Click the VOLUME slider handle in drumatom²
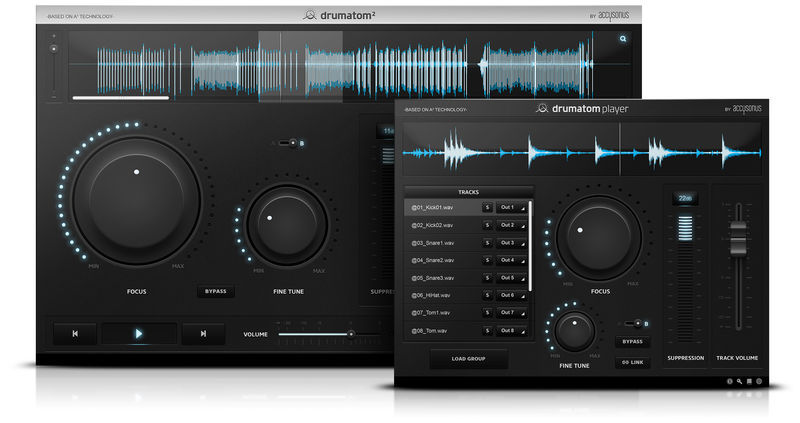The width and height of the screenshot is (800, 423). click(351, 334)
